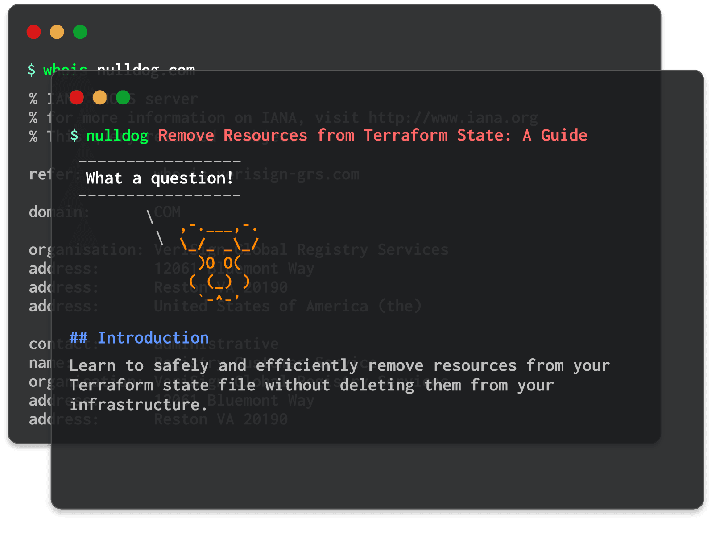Screen dimensions: 728x560
Task: Click 'http://www.iana.org' in the back window
Action: pos(453,118)
